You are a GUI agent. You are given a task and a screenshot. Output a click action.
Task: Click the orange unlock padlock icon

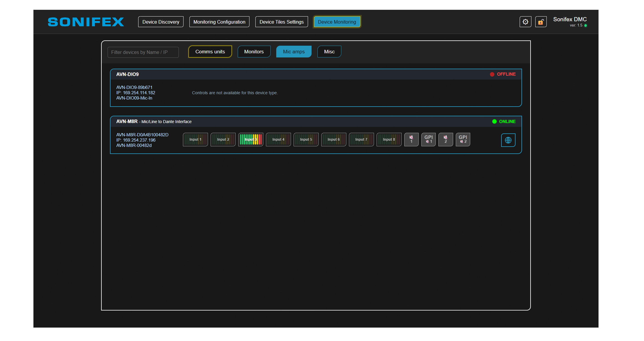pos(541,22)
